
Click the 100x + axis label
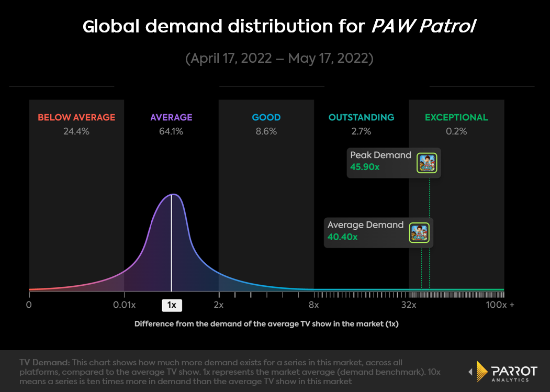(500, 305)
